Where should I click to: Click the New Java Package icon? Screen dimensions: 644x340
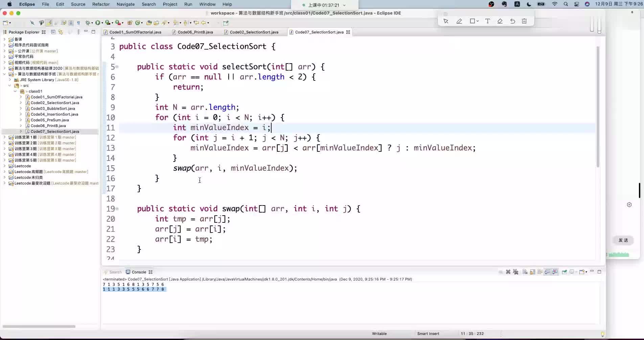130,23
